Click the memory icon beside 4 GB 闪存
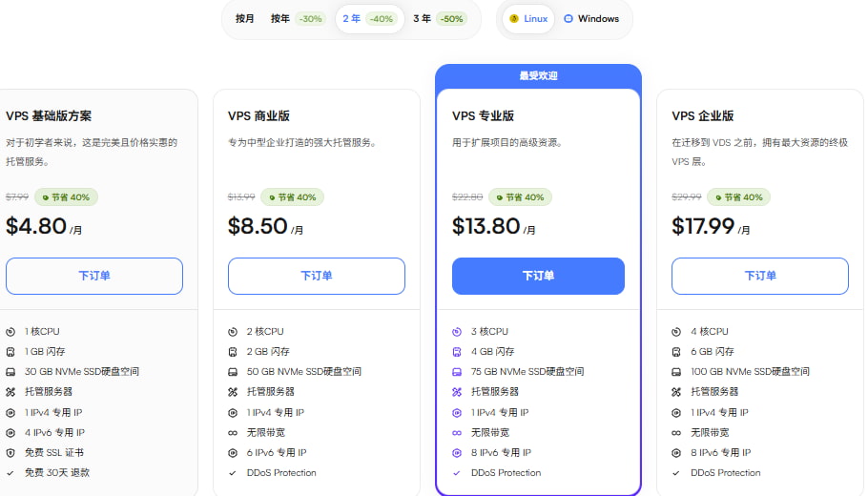The image size is (868, 496). (x=457, y=352)
